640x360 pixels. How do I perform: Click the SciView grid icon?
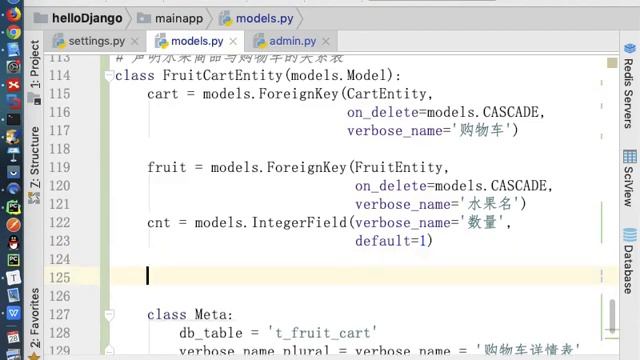tap(629, 156)
